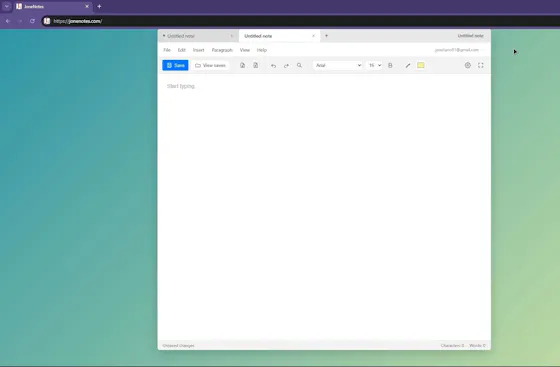The width and height of the screenshot is (560, 367).
Task: Open the search magnifier tool
Action: 299,65
